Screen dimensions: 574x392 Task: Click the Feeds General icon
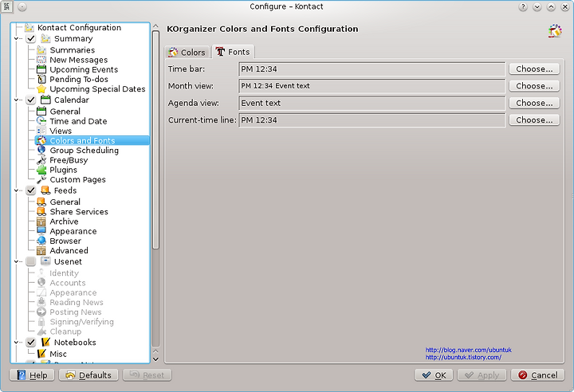41,202
